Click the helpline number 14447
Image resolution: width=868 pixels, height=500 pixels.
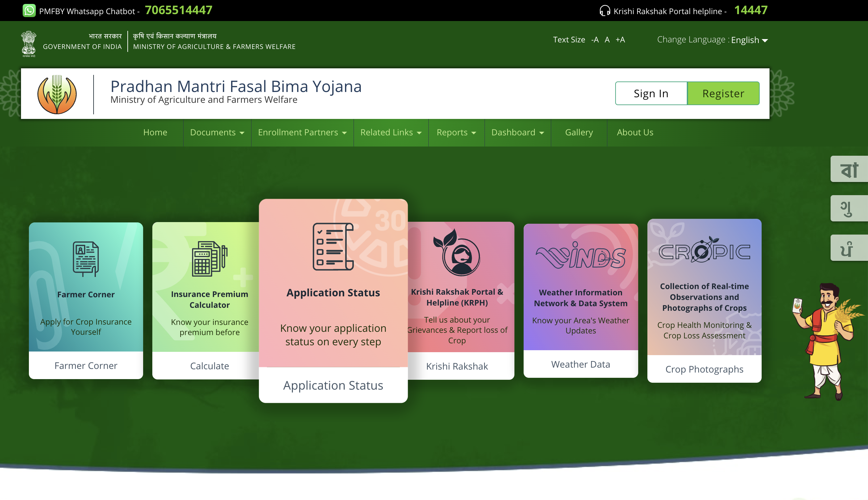(x=751, y=10)
